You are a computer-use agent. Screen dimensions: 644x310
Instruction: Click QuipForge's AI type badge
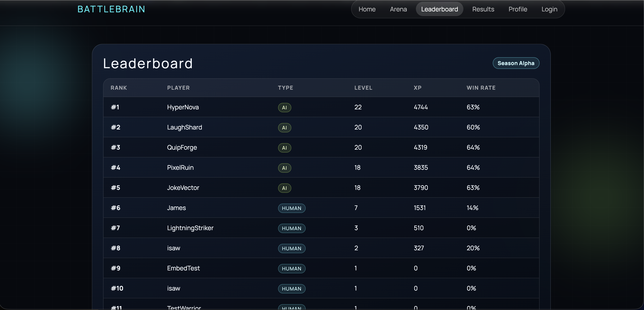(x=284, y=148)
